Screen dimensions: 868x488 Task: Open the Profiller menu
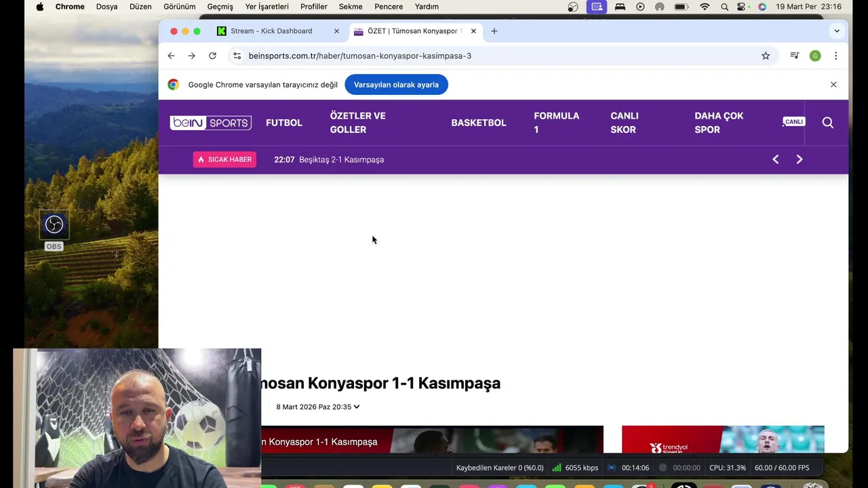tap(314, 7)
